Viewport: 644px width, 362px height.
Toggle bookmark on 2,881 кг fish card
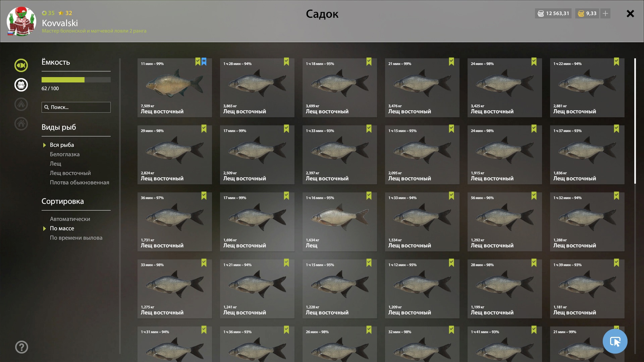tap(616, 62)
